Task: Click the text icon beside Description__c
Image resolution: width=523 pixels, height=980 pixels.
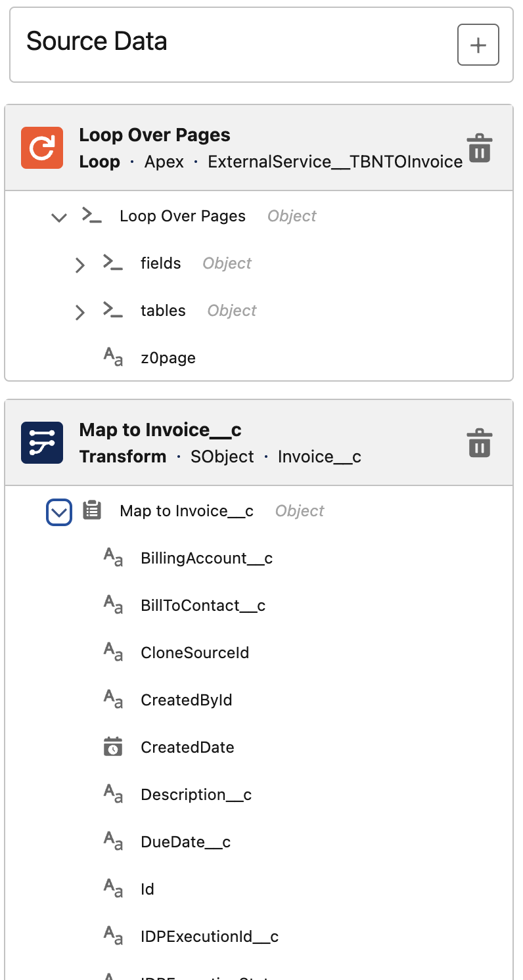Action: [113, 794]
